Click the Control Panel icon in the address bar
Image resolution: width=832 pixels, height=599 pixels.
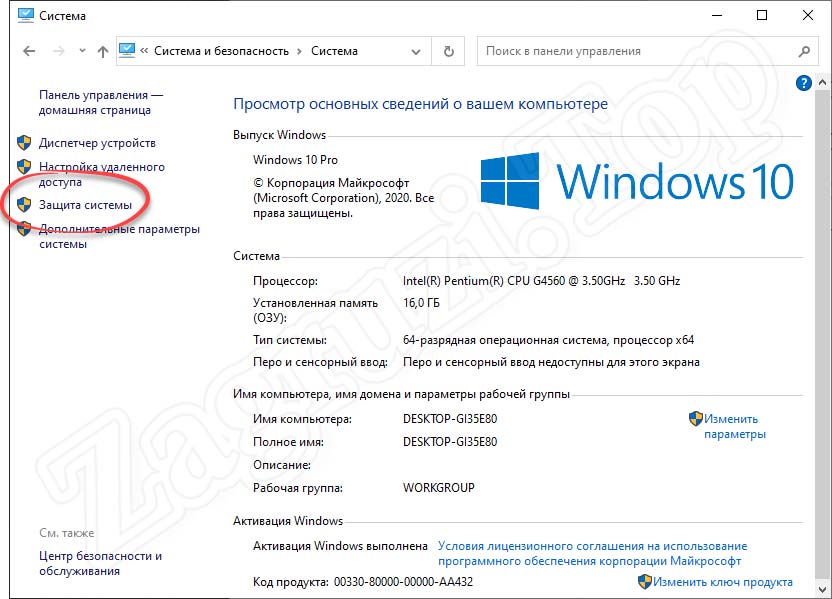(128, 50)
